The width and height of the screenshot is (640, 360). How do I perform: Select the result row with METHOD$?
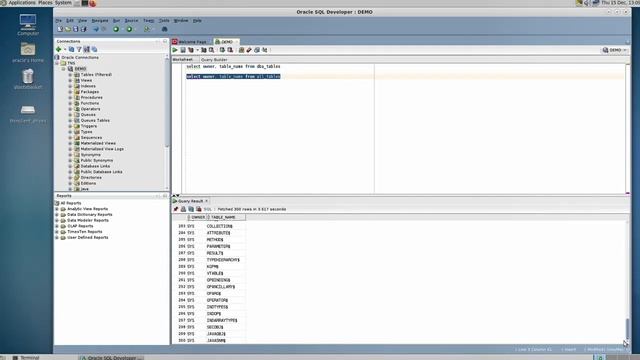(x=211, y=240)
